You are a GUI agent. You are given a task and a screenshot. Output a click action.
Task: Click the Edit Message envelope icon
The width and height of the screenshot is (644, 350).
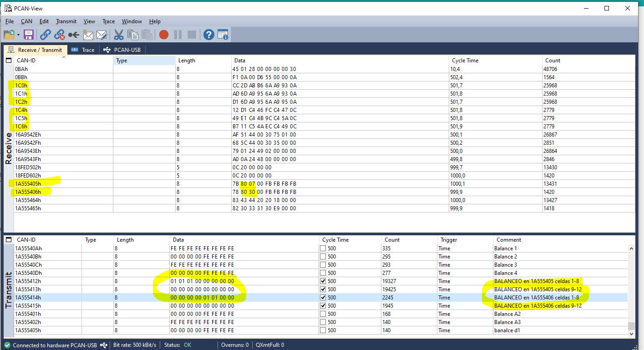(x=101, y=35)
